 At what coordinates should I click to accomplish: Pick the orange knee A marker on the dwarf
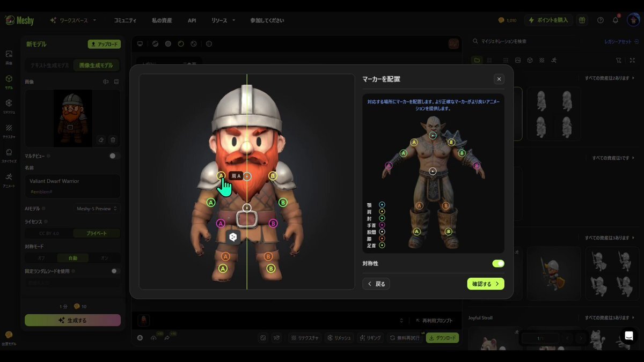coord(225,256)
